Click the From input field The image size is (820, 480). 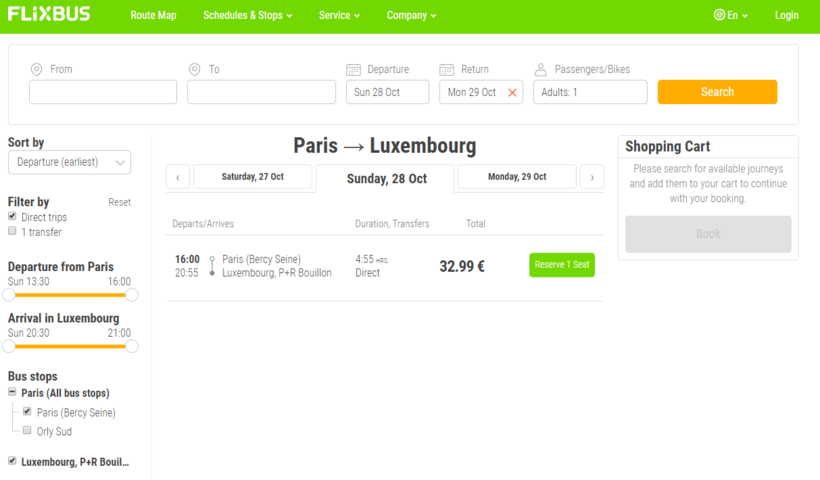click(103, 92)
